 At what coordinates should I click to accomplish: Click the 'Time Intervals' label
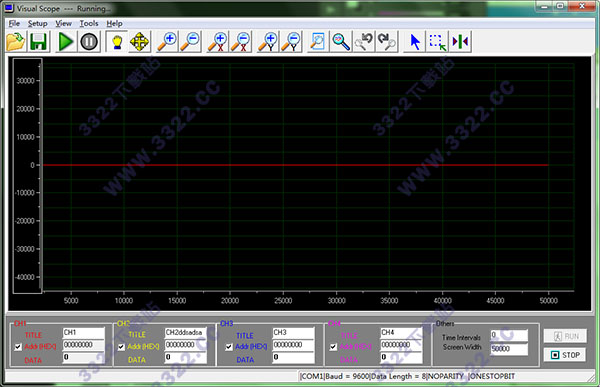coord(461,337)
